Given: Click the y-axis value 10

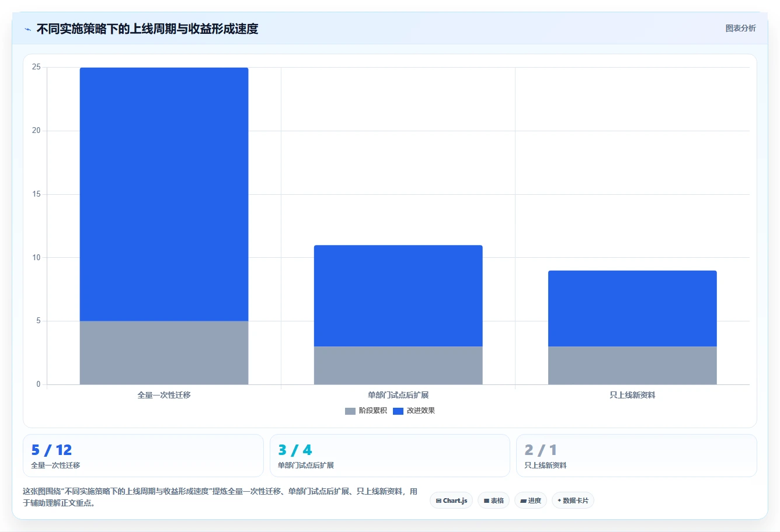Looking at the screenshot, I should pos(37,258).
